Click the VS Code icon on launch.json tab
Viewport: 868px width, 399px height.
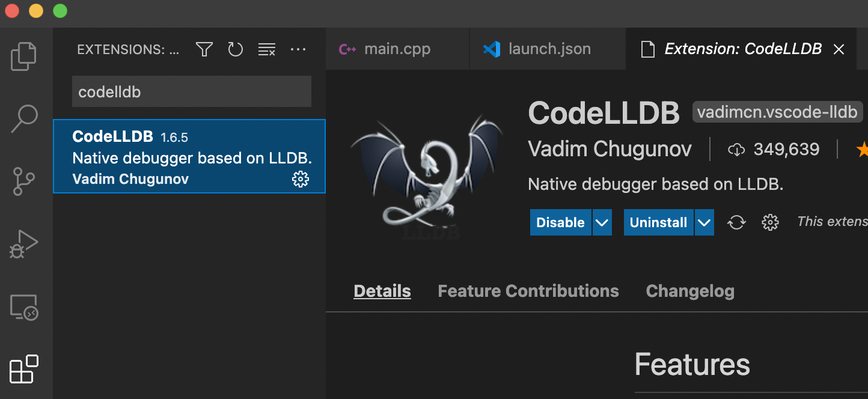[492, 49]
